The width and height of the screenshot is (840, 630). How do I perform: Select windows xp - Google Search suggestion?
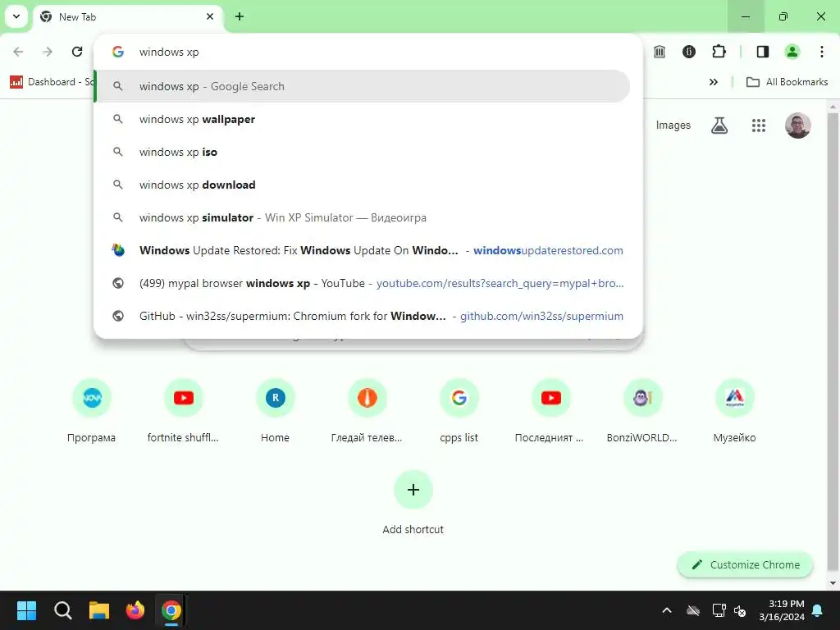pyautogui.click(x=362, y=86)
